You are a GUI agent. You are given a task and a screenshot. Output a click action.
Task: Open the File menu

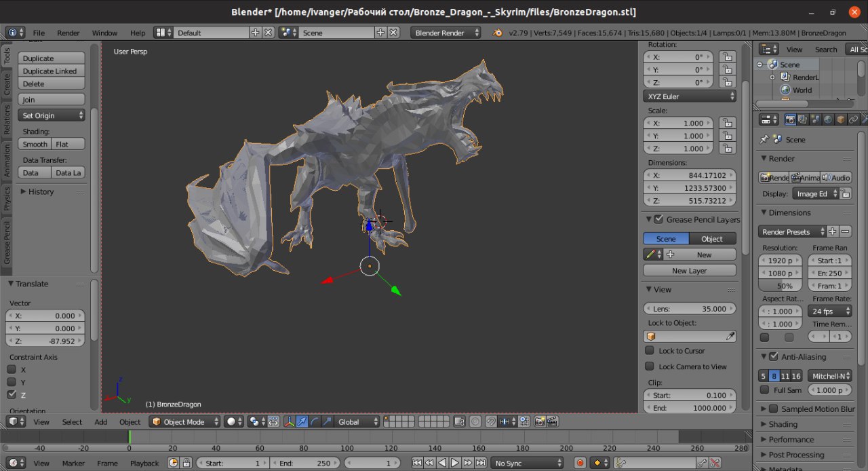coord(39,33)
